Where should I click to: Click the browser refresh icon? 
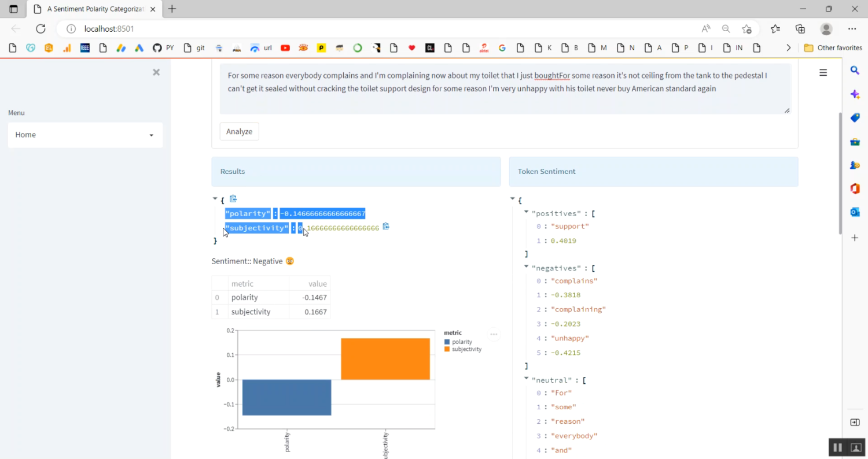[x=41, y=29]
